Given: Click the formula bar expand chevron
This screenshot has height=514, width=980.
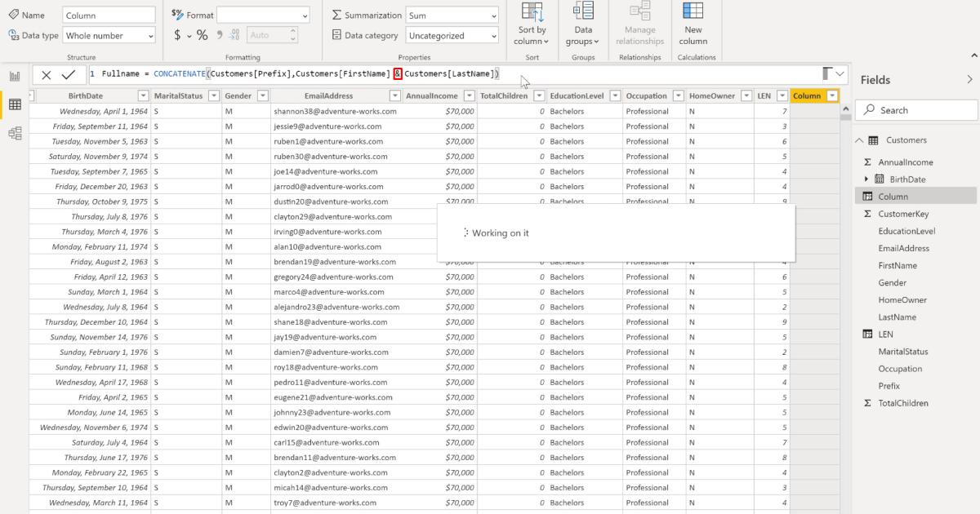Looking at the screenshot, I should [841, 73].
